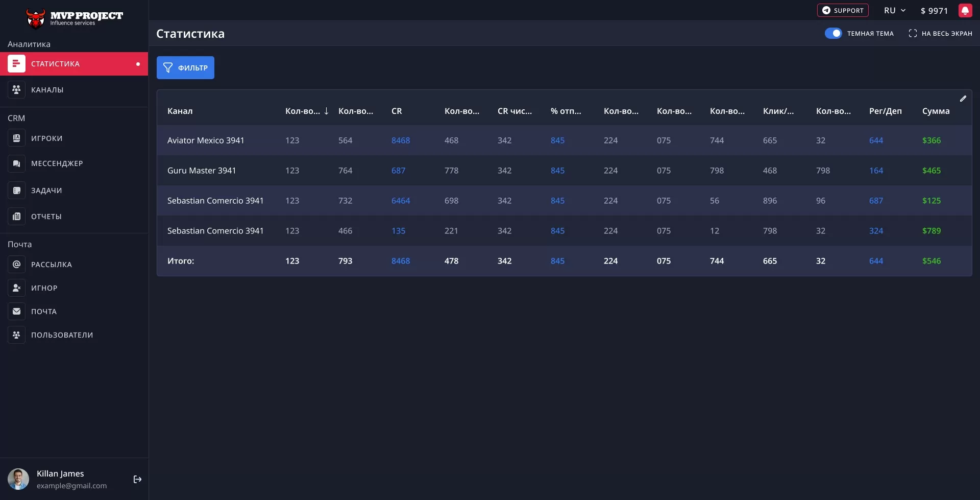
Task: Go to Каналы in the sidebar
Action: coord(47,90)
